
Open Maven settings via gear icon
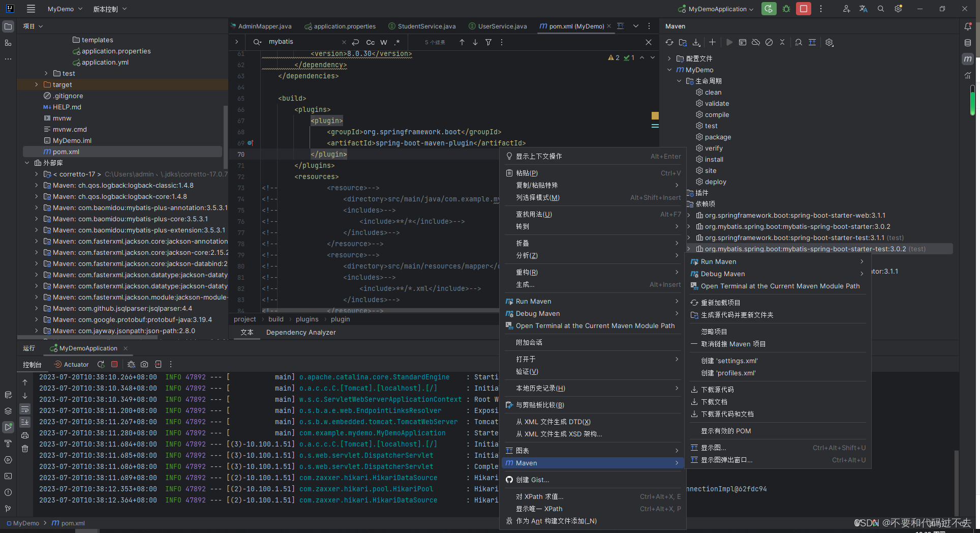(829, 43)
